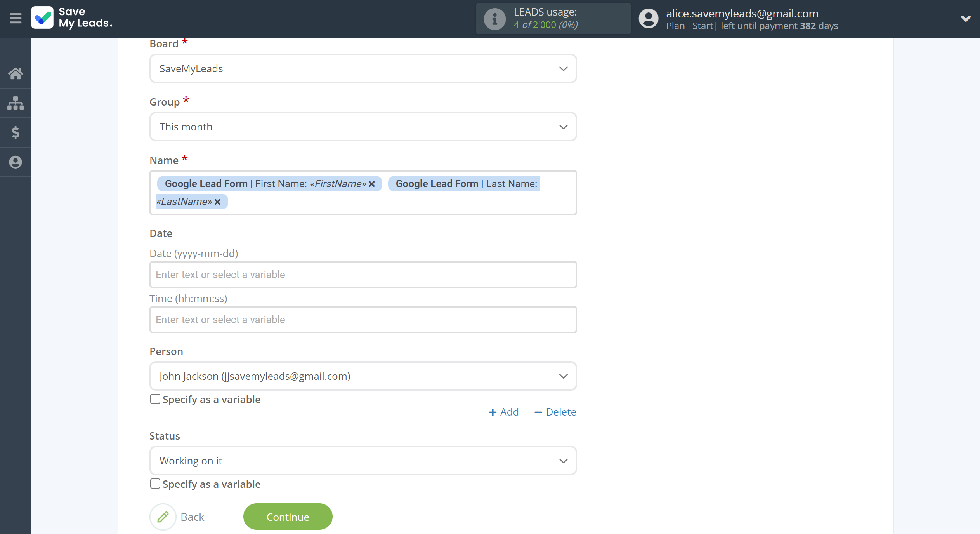Click the Back pencil icon
Image resolution: width=980 pixels, height=534 pixels.
click(163, 517)
